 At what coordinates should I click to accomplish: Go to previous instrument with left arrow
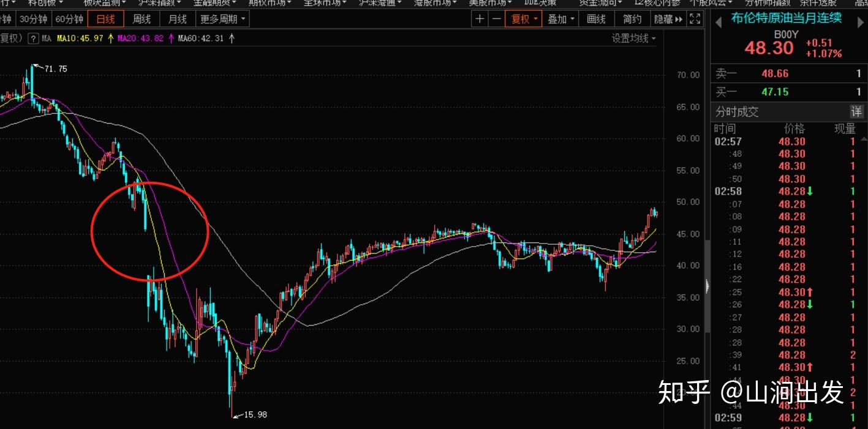click(x=719, y=19)
